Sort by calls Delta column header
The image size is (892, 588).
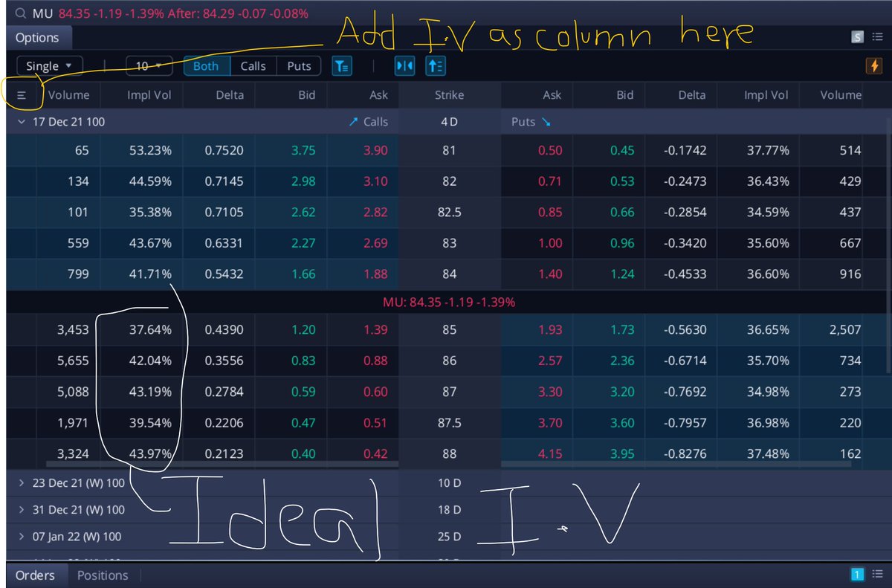coord(230,95)
